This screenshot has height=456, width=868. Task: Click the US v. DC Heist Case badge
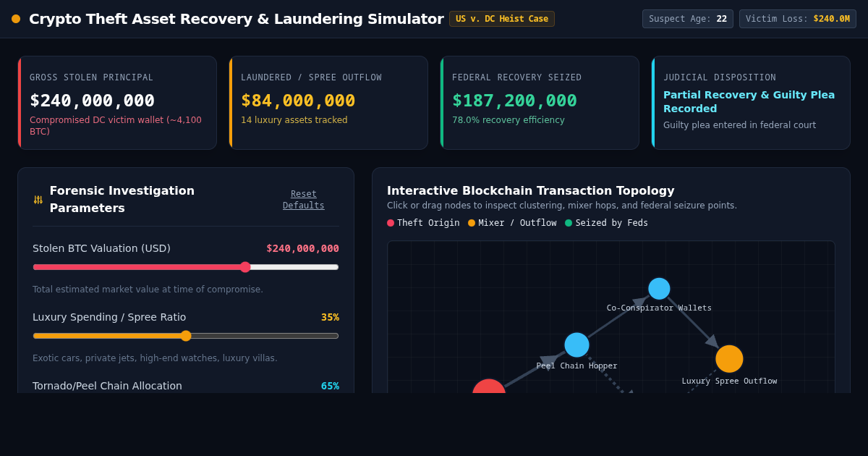[502, 19]
